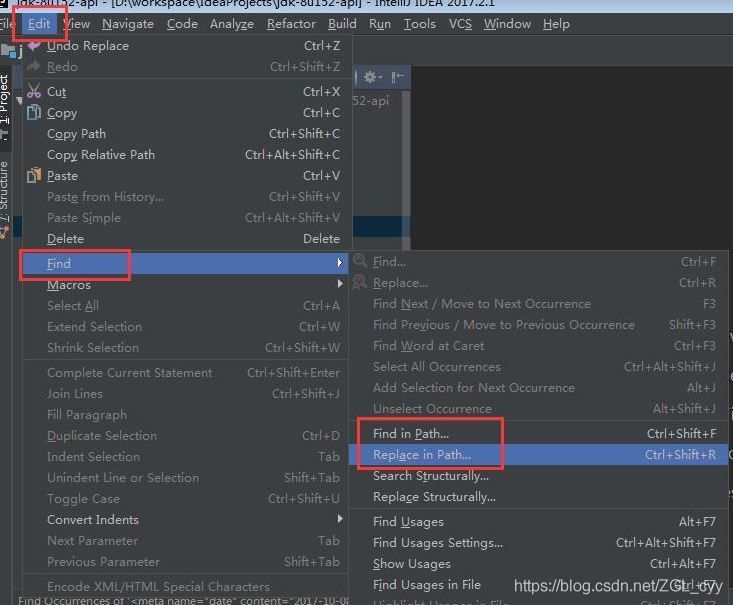The image size is (733, 605).
Task: Select Delete in Edit menu
Action: 186,239
